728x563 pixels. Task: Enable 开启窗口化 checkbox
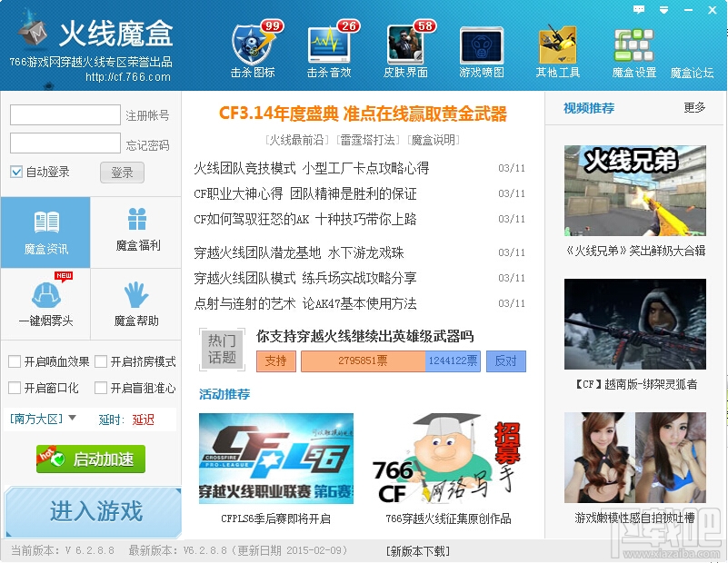[15, 388]
